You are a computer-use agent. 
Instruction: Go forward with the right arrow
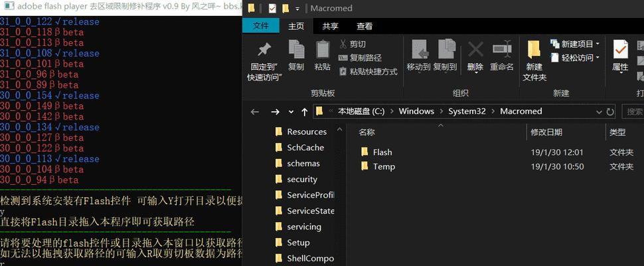point(275,112)
